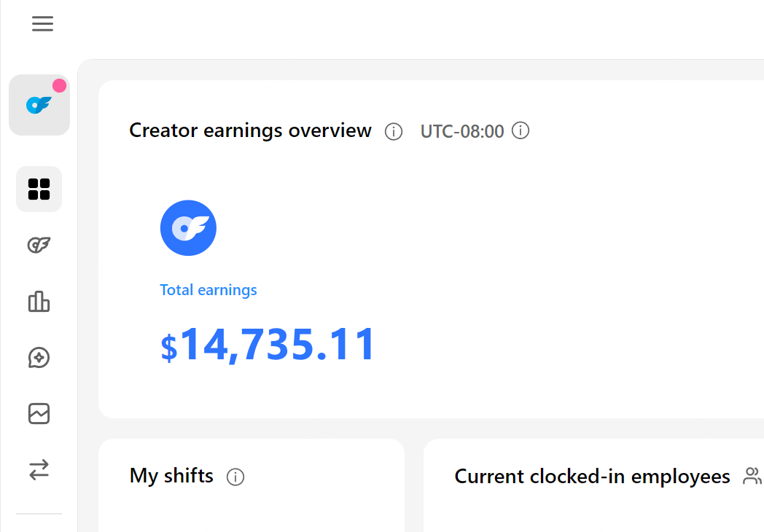Click the image chart icon in sidebar
Image resolution: width=764 pixels, height=532 pixels.
39,414
